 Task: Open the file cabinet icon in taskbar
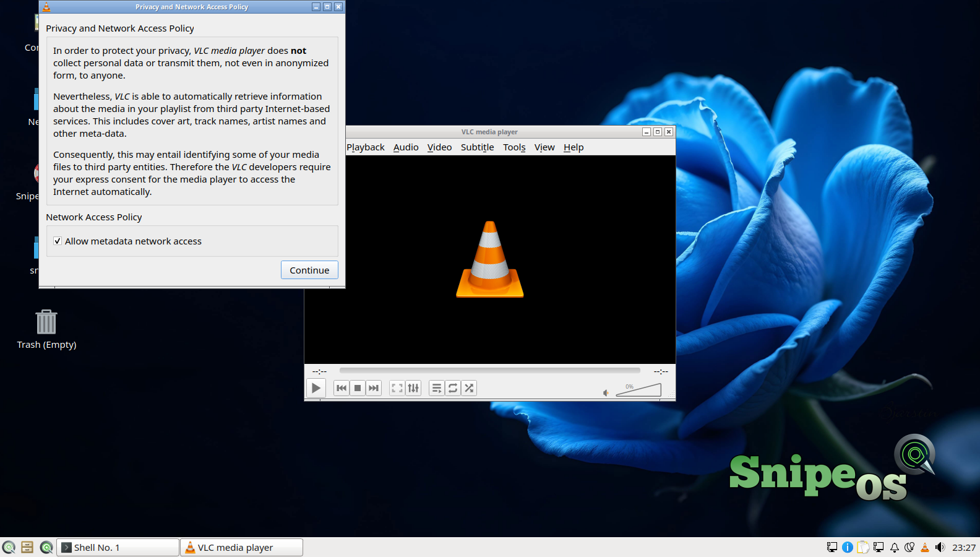click(27, 547)
